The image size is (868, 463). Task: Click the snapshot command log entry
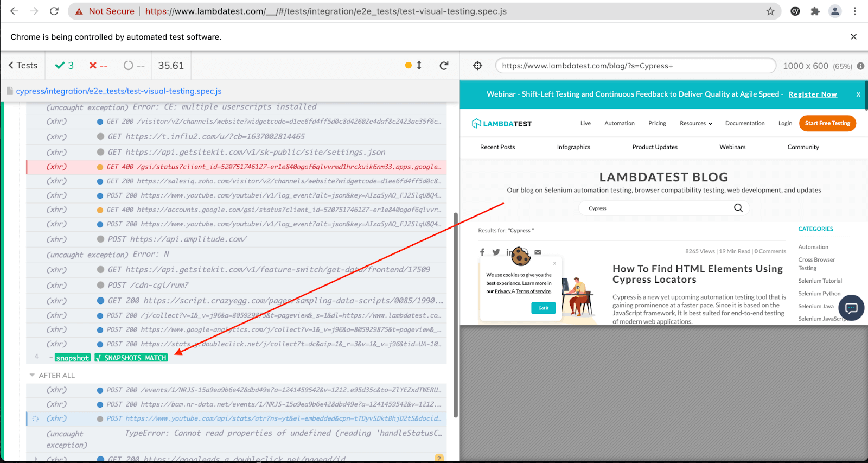pyautogui.click(x=236, y=358)
